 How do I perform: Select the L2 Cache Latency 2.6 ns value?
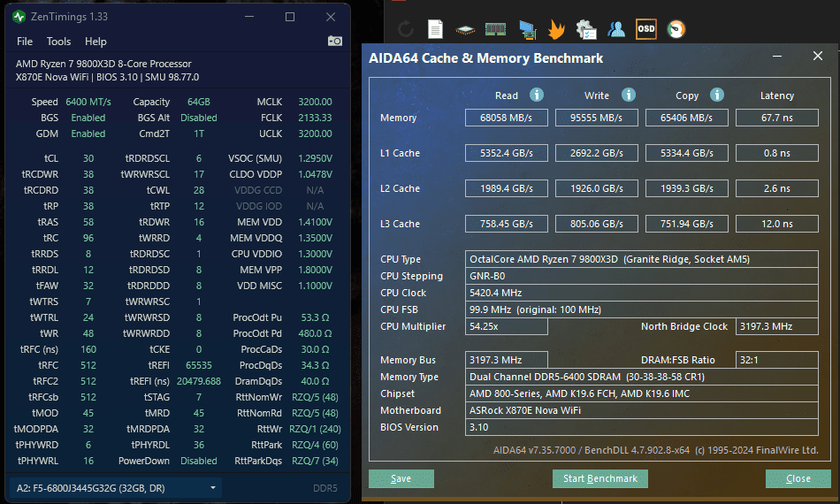click(x=777, y=188)
